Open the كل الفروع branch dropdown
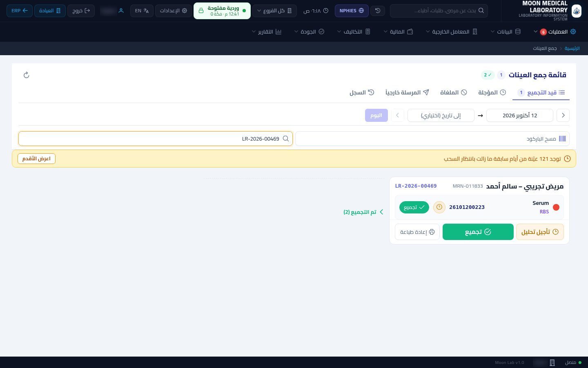The height and width of the screenshot is (368, 588). coord(274,11)
